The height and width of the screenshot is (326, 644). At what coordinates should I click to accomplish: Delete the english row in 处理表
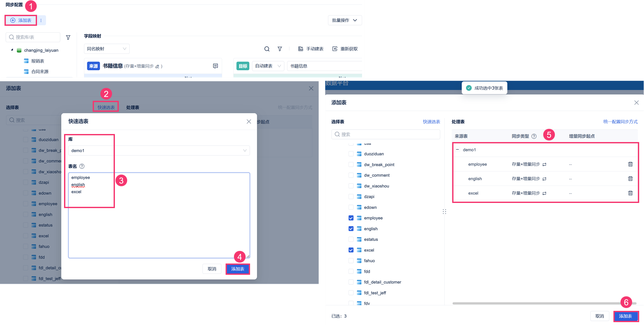click(630, 179)
